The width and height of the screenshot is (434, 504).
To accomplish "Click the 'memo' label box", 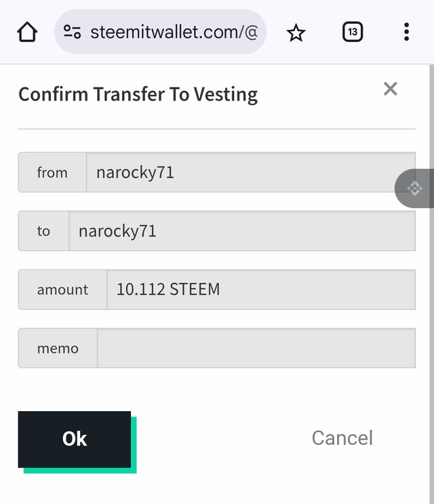I will 58,348.
